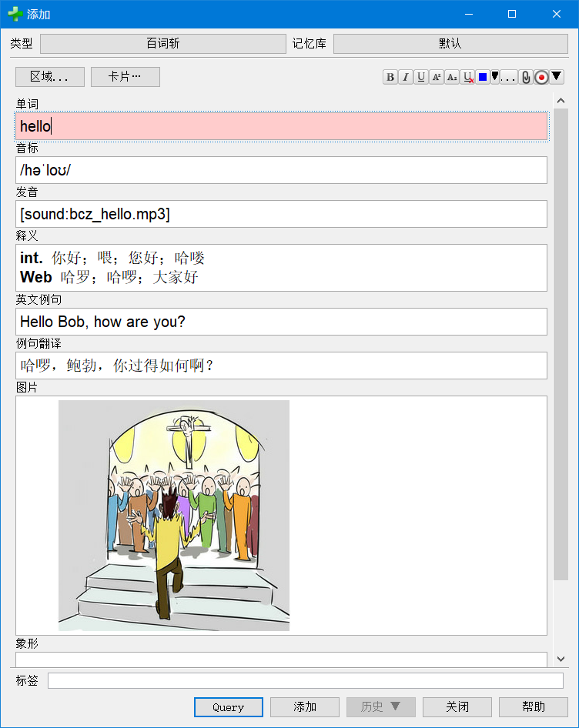The width and height of the screenshot is (579, 728).
Task: Start audio recording with the record icon
Action: [x=541, y=77]
